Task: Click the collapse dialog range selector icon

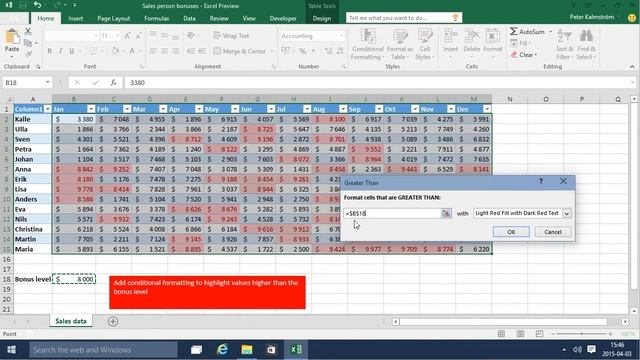Action: [x=446, y=213]
